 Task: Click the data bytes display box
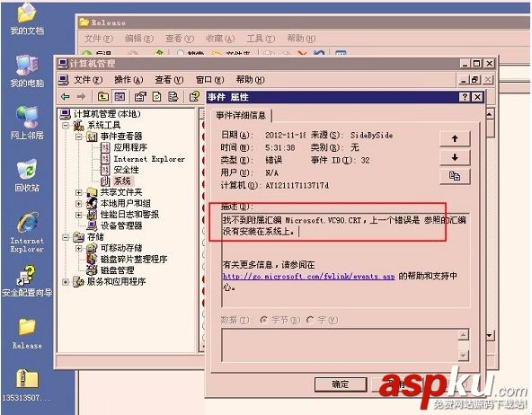click(x=340, y=345)
